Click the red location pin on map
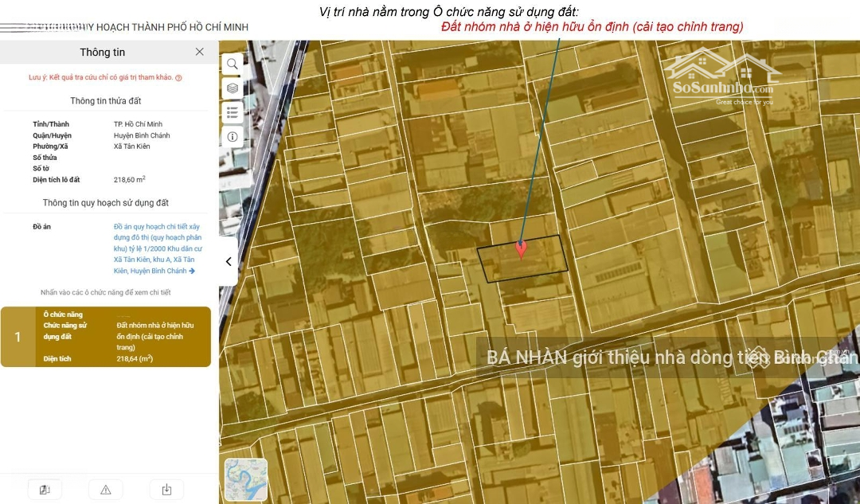 [521, 248]
